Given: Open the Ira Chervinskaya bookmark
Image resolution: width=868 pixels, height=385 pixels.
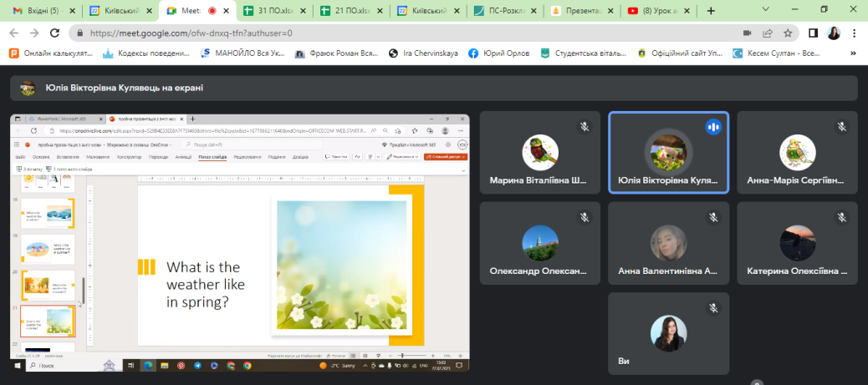Looking at the screenshot, I should pyautogui.click(x=423, y=53).
